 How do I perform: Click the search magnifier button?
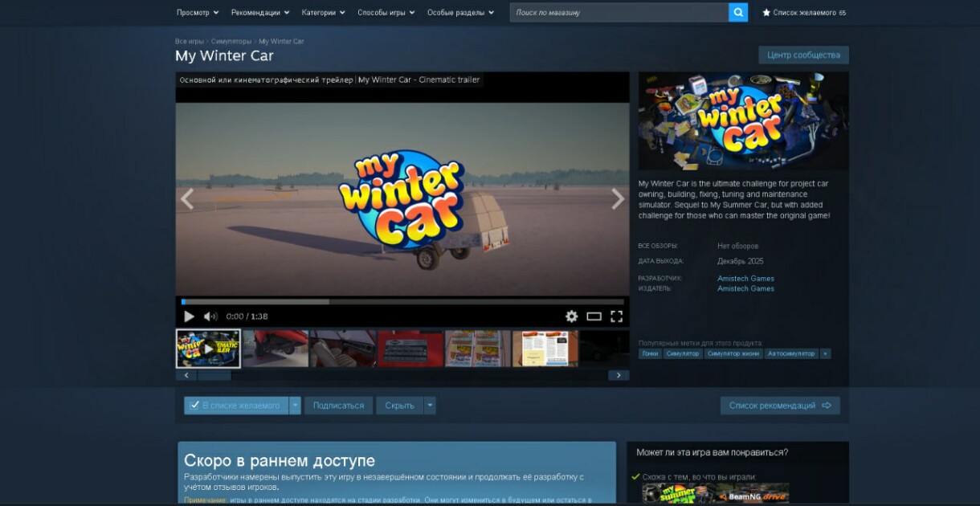737,12
